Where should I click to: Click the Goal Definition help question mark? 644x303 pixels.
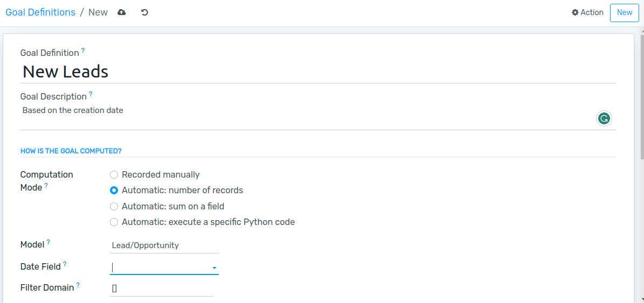point(83,51)
